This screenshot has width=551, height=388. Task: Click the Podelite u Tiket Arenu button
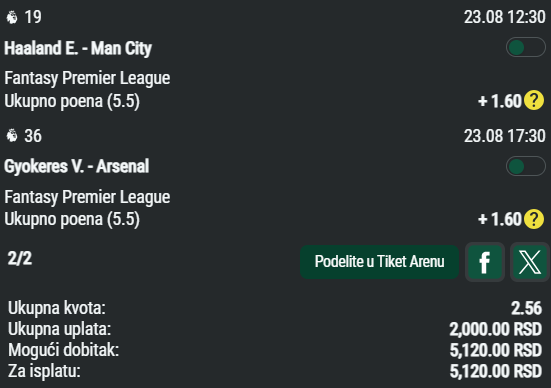pos(380,262)
